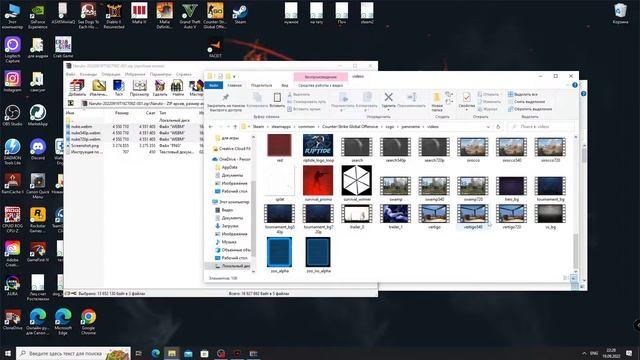
Task: Open WinRAR's Команды menu
Action: (88, 74)
